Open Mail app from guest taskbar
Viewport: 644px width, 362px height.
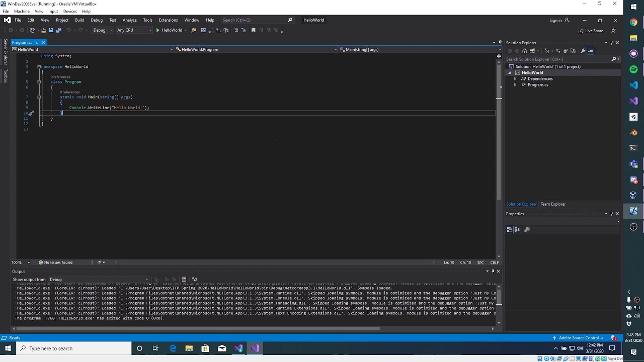222,348
